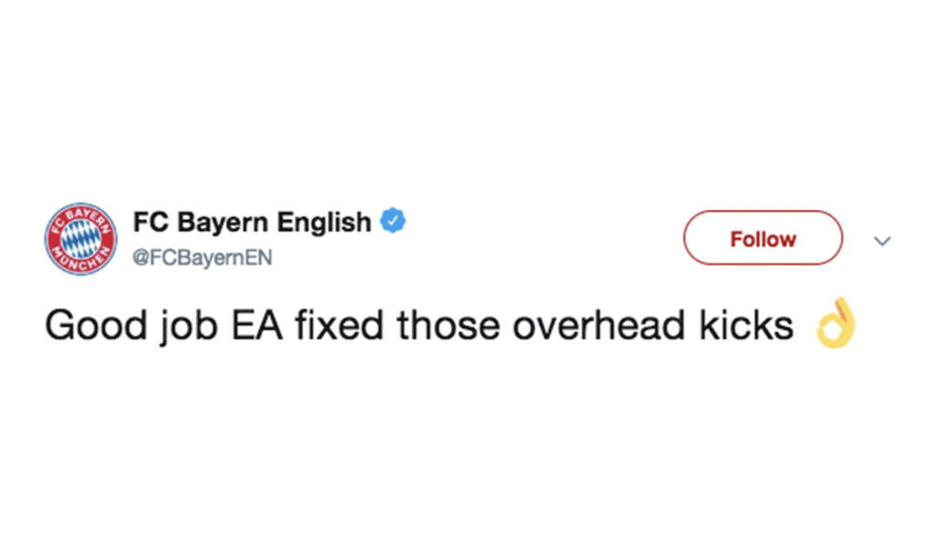
Task: Follow the FC Bayern English account
Action: click(763, 238)
